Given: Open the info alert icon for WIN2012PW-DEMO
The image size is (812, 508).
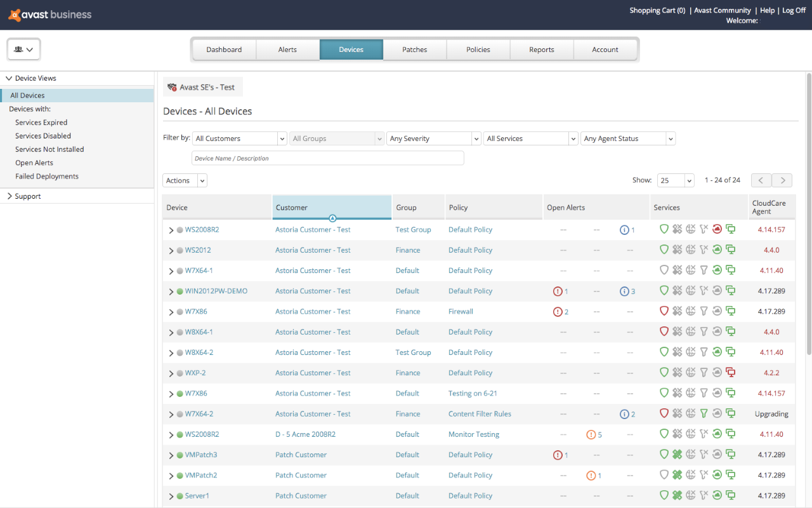Looking at the screenshot, I should [x=624, y=291].
